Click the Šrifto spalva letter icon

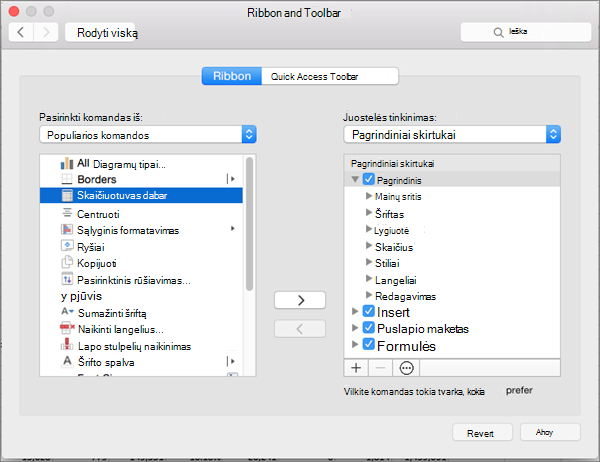point(67,361)
